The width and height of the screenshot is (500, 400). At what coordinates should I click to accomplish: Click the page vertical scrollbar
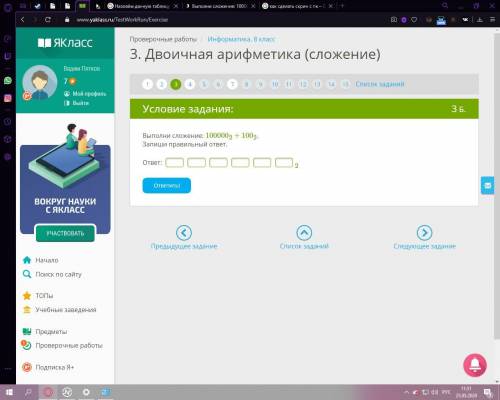[x=496, y=187]
